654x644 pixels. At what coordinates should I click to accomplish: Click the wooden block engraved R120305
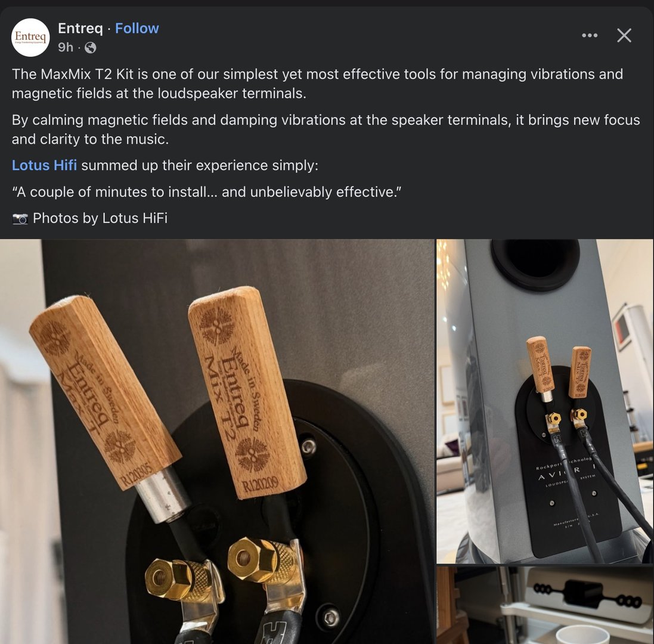pos(104,392)
